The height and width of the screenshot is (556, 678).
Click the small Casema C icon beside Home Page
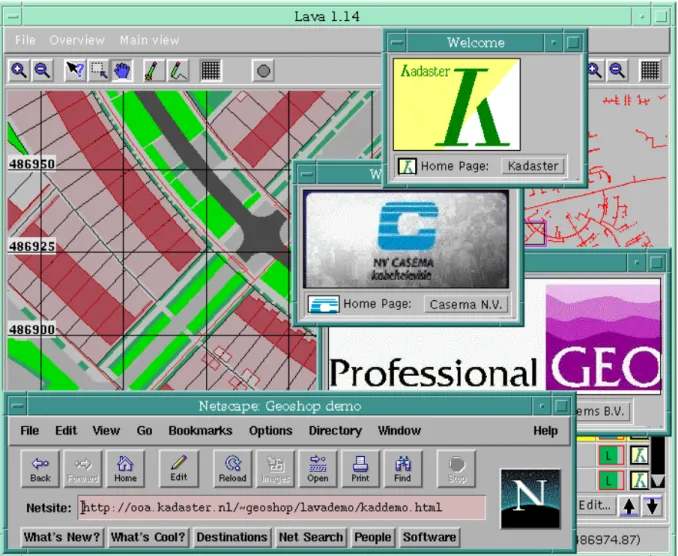click(x=323, y=304)
